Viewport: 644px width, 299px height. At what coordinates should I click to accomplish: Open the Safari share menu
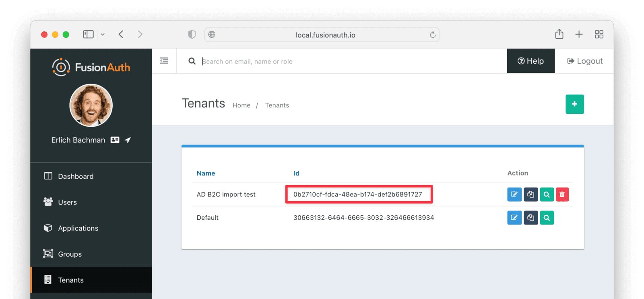point(559,34)
